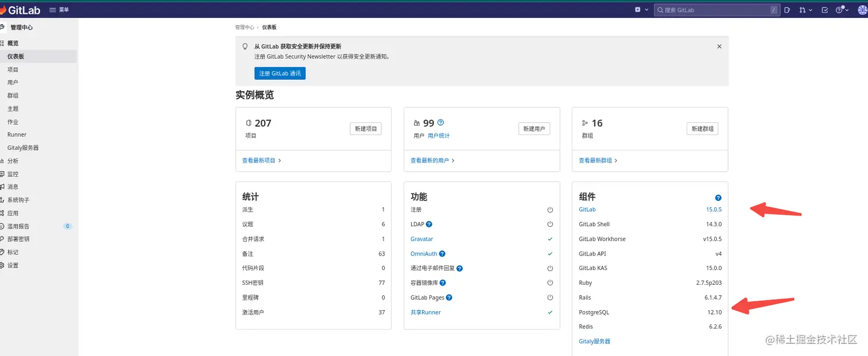Open 监控 section in sidebar
This screenshot has width=868, height=356.
(13, 174)
